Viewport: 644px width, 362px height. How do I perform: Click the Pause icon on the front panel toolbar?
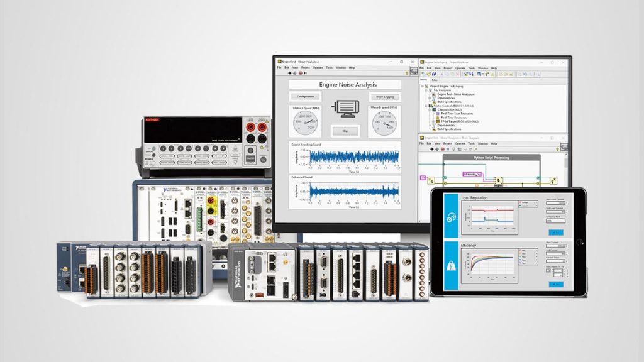coord(306,73)
